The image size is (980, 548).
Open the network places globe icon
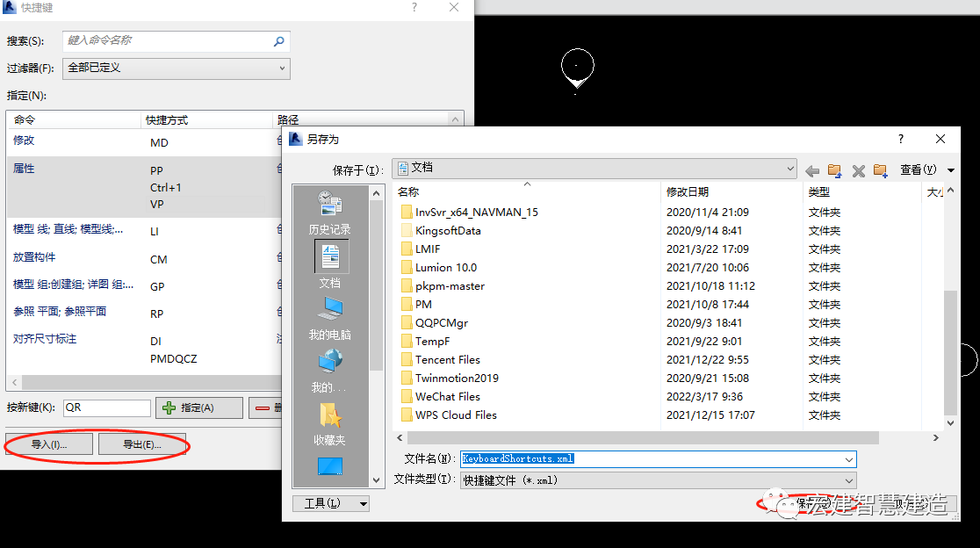pyautogui.click(x=330, y=363)
